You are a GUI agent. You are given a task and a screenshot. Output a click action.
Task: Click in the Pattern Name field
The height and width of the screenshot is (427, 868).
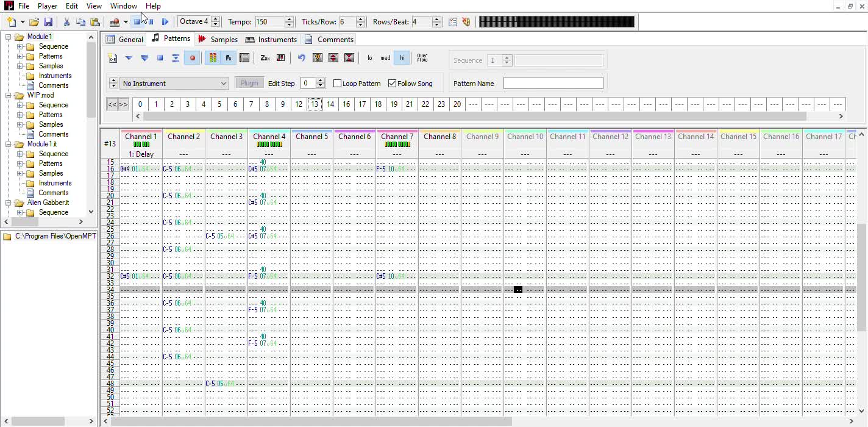[553, 83]
